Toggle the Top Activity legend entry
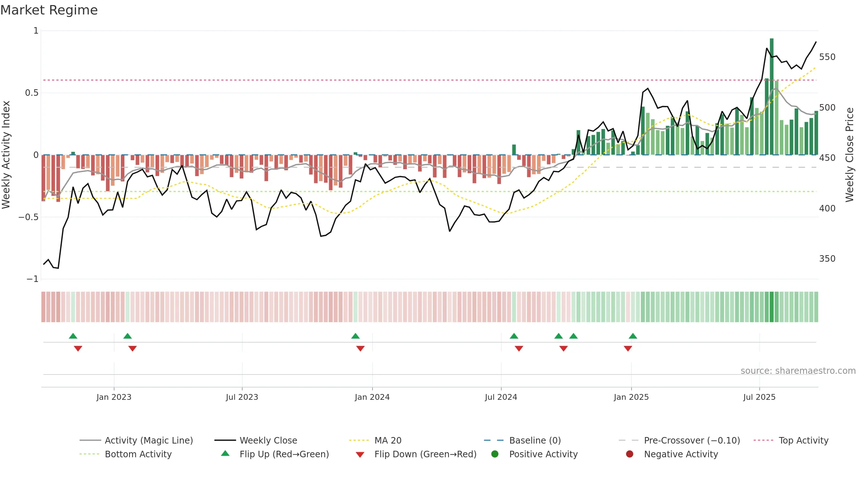Image resolution: width=868 pixels, height=488 pixels. [791, 440]
